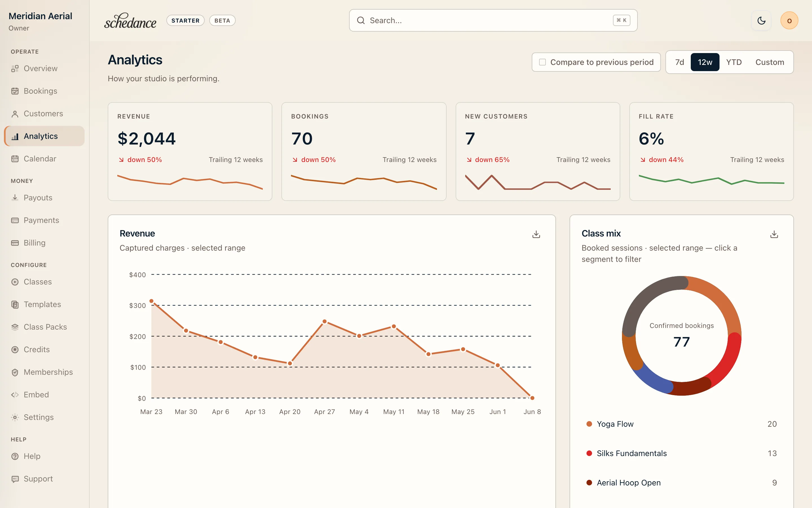Click the BETA badge
This screenshot has width=812, height=508.
[222, 21]
